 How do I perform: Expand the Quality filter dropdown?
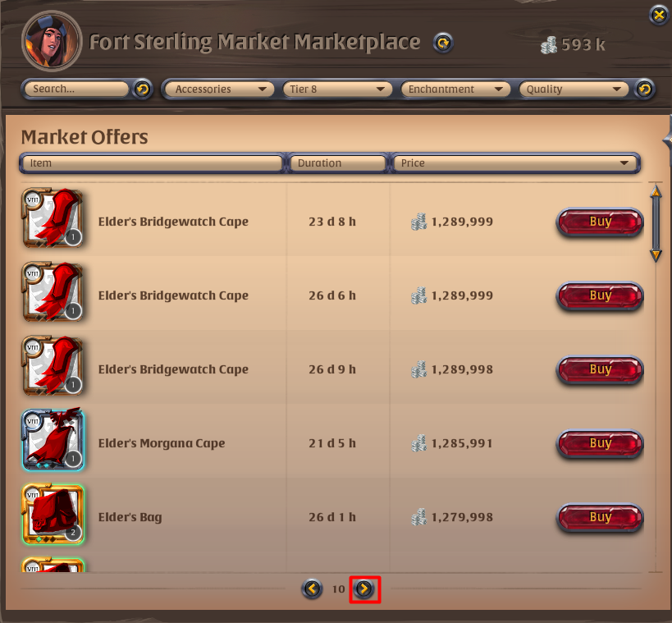coord(574,89)
